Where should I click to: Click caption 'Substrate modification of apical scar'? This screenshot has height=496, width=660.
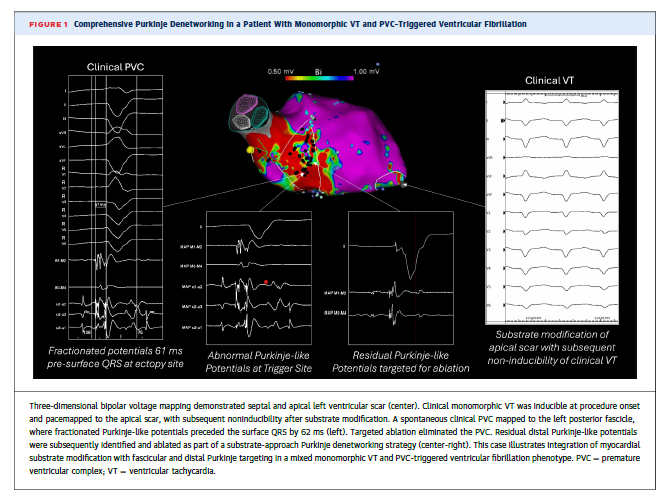click(552, 341)
